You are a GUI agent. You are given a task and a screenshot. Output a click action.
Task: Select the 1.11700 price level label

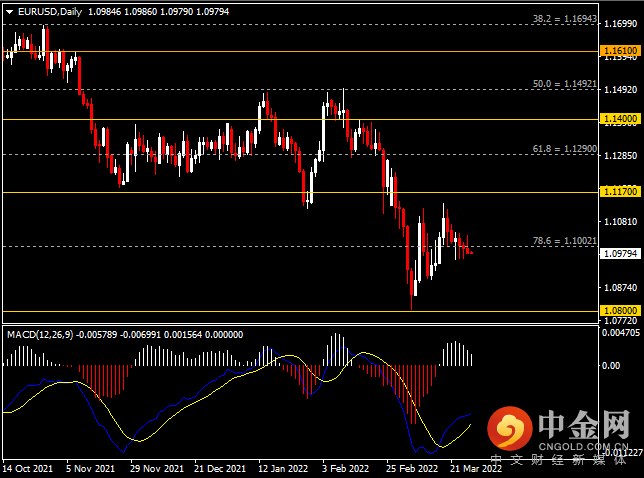(620, 192)
